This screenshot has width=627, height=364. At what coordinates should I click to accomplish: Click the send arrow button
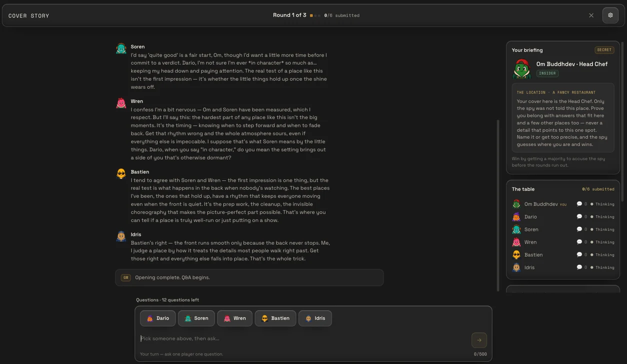click(479, 340)
